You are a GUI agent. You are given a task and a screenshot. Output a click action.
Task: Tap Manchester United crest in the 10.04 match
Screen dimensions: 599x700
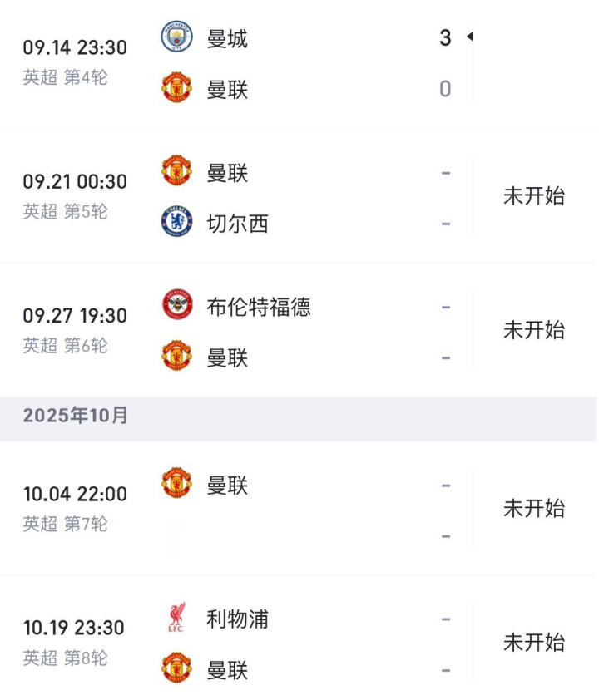tap(176, 484)
